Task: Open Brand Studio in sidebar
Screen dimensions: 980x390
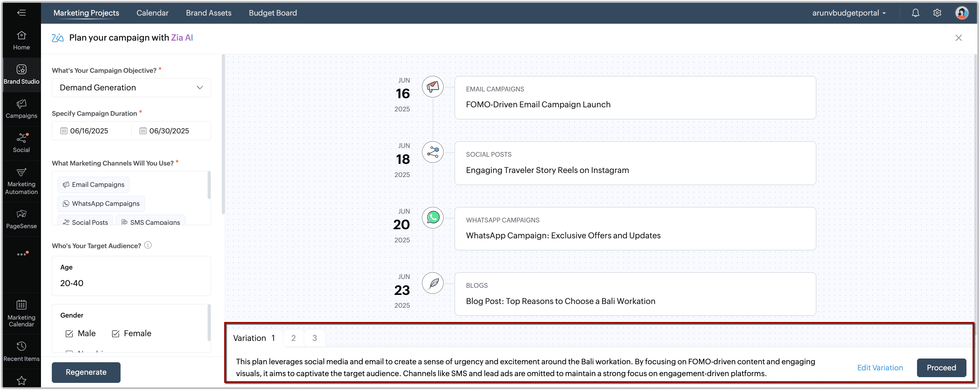Action: click(21, 74)
